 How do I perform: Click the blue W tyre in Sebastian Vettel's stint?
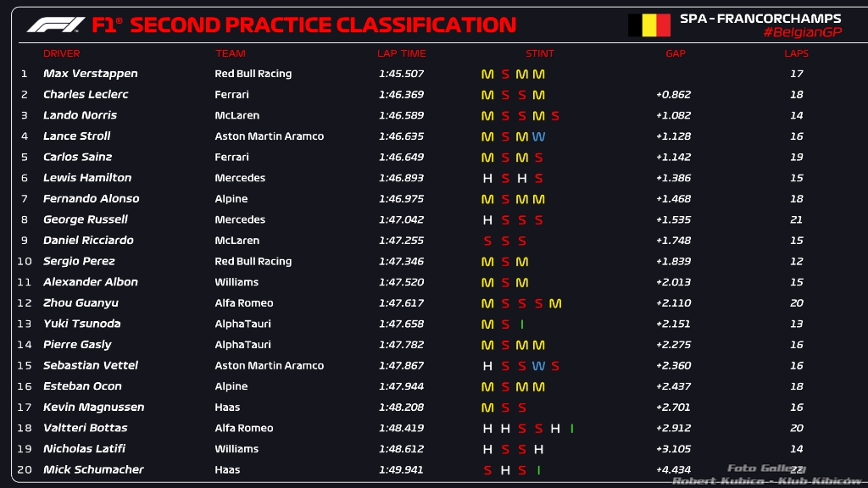point(538,366)
